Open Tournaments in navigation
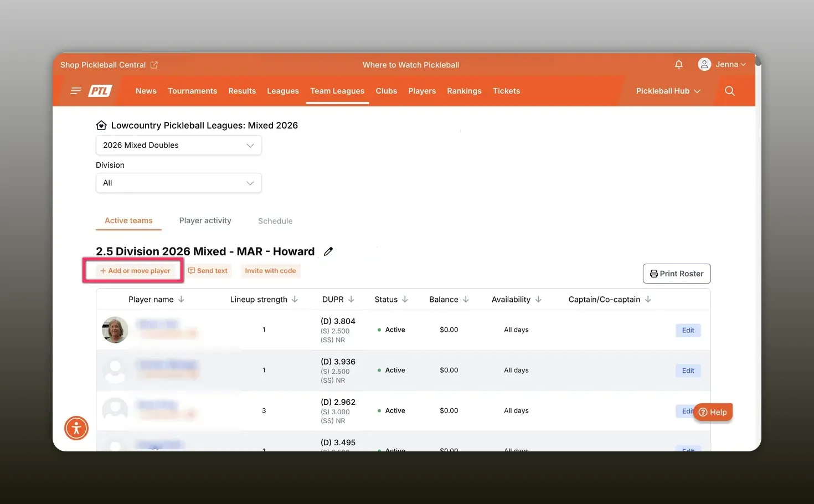The width and height of the screenshot is (814, 504). 193,91
